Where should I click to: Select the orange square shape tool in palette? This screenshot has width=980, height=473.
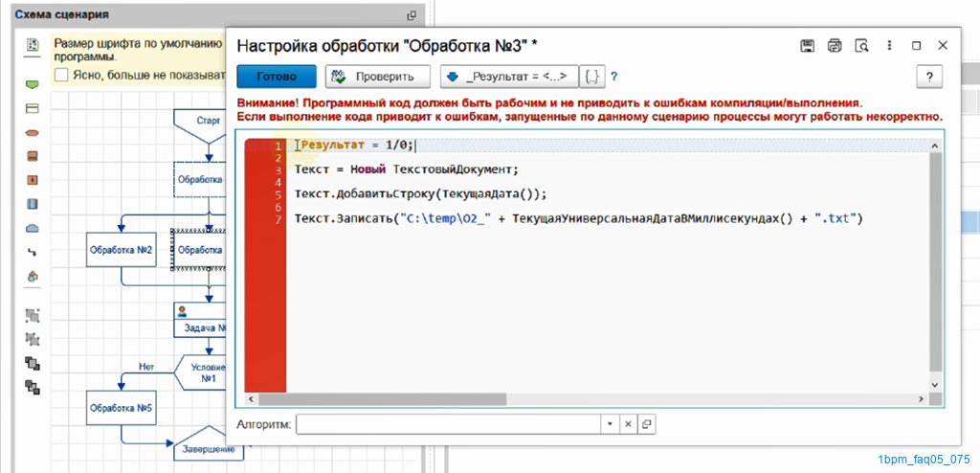[x=33, y=180]
